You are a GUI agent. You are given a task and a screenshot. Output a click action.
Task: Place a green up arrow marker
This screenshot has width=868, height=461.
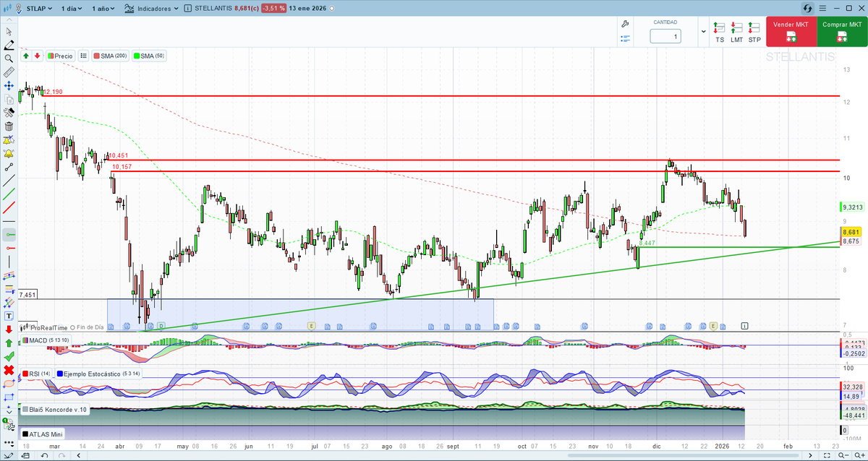pyautogui.click(x=9, y=343)
